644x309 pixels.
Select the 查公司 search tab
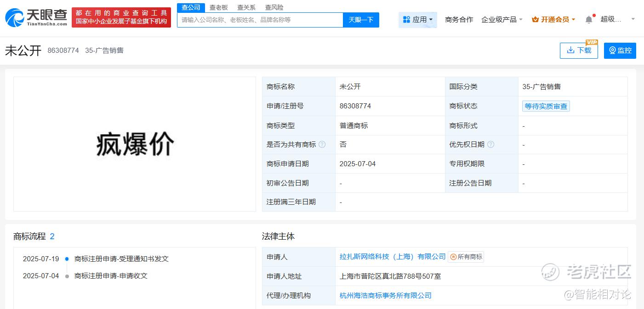(x=191, y=7)
